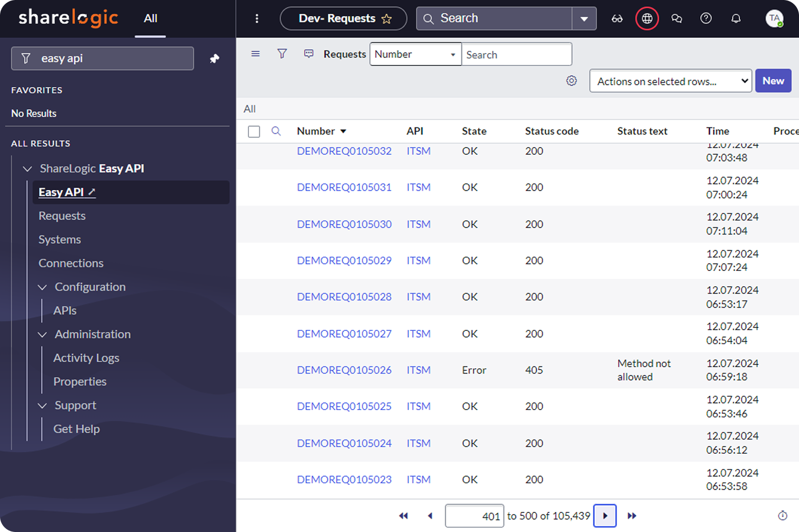Switch to the All tab
The image size is (799, 532).
pos(151,19)
